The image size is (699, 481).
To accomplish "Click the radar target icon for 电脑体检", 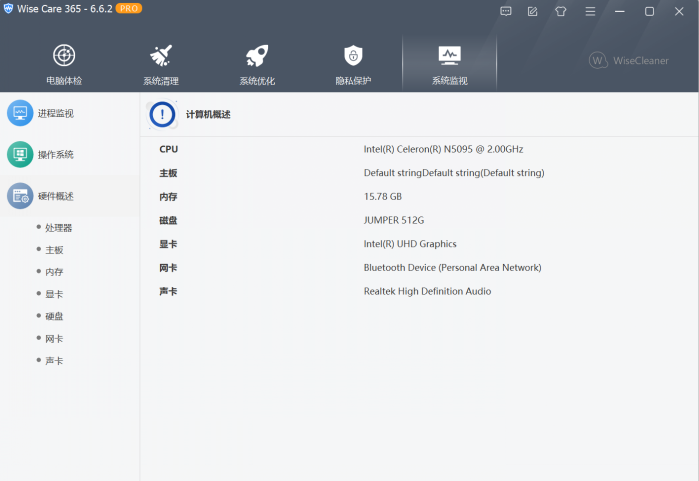I will pyautogui.click(x=64, y=55).
